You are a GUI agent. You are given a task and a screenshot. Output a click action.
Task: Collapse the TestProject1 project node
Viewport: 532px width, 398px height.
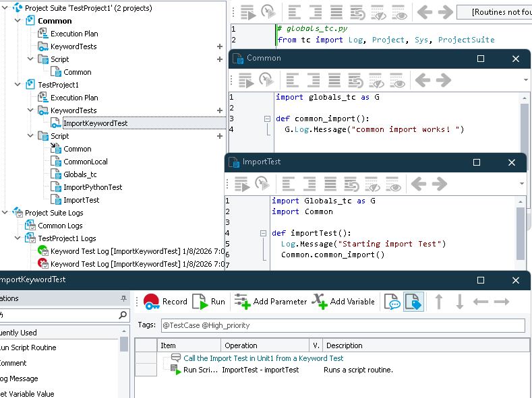pos(18,85)
